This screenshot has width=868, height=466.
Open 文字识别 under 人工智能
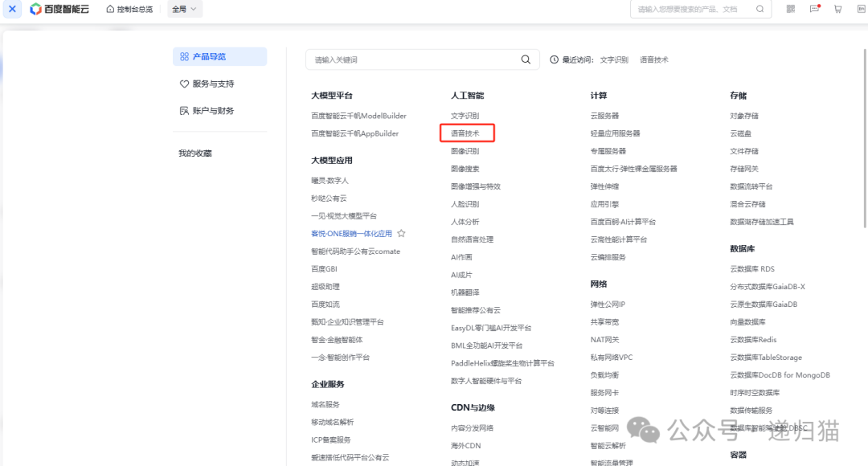(x=465, y=116)
